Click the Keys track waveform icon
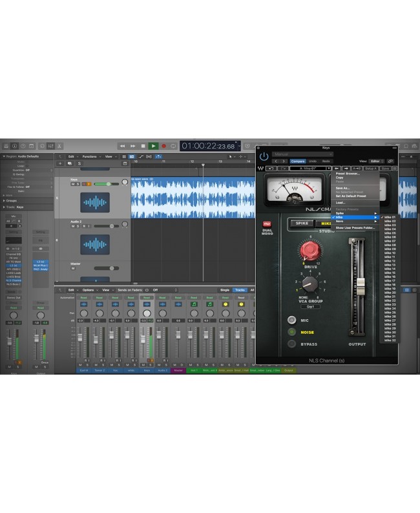This screenshot has width=420, height=513. (x=95, y=202)
